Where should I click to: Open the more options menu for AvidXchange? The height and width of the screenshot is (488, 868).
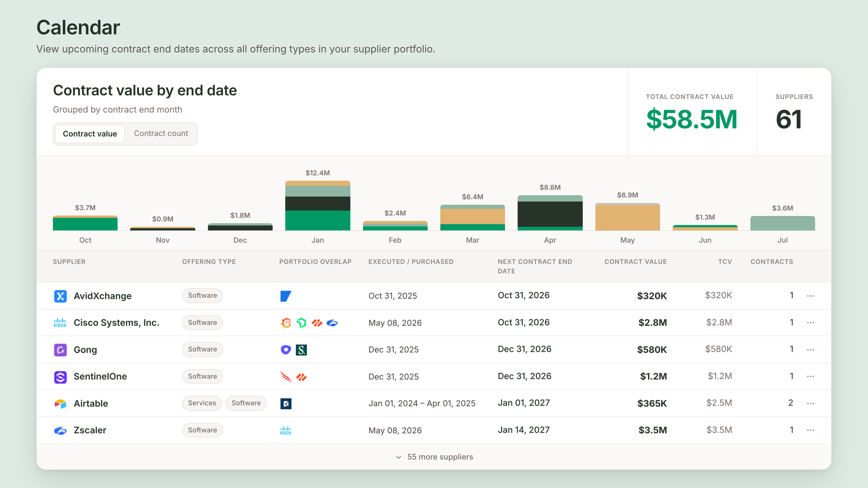point(810,296)
